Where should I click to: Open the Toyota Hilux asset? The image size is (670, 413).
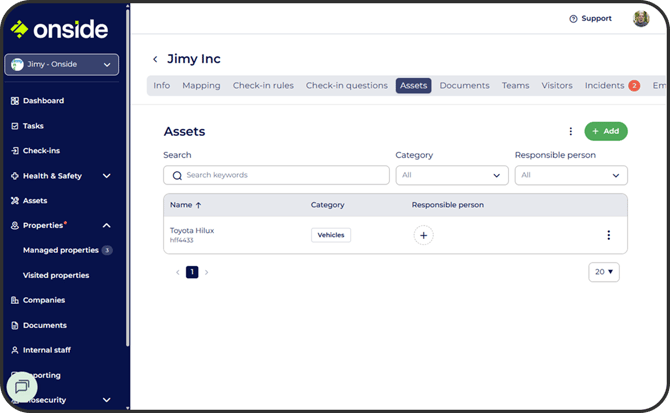tap(192, 231)
